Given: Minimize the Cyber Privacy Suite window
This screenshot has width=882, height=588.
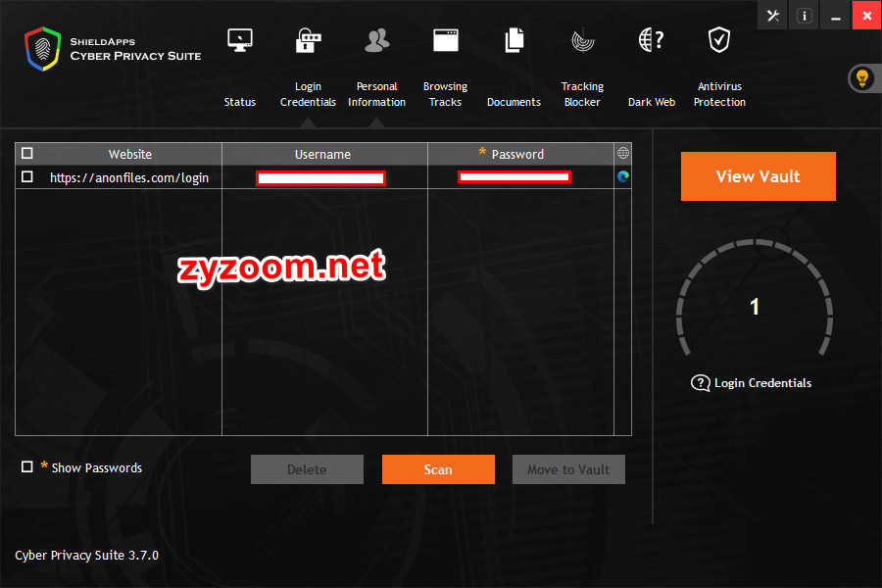Looking at the screenshot, I should coord(836,16).
